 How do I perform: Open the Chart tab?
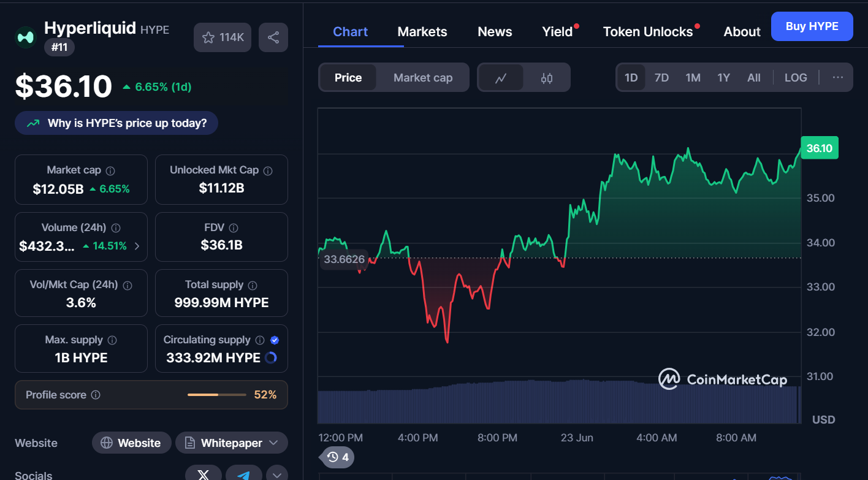(351, 32)
